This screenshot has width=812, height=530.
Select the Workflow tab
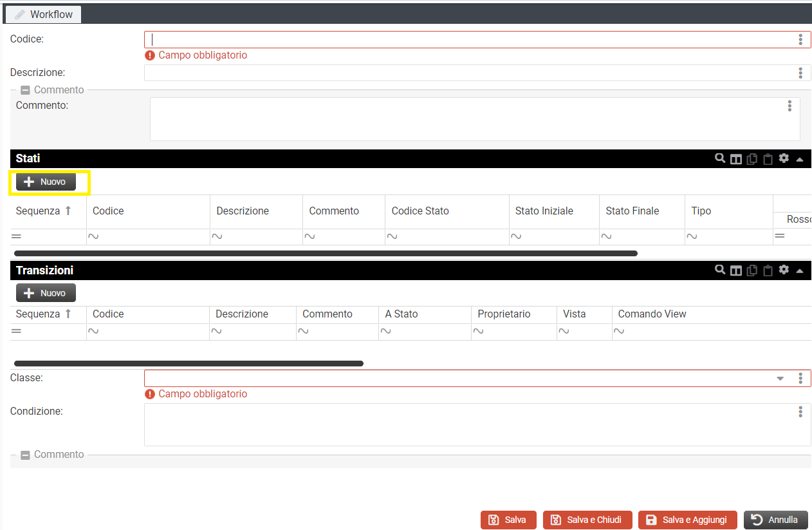pyautogui.click(x=44, y=14)
